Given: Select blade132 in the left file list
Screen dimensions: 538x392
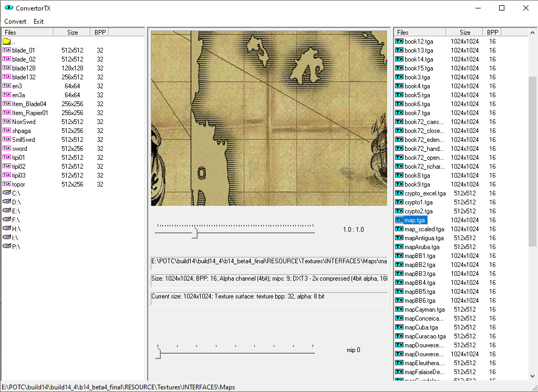Looking at the screenshot, I should pyautogui.click(x=24, y=77).
